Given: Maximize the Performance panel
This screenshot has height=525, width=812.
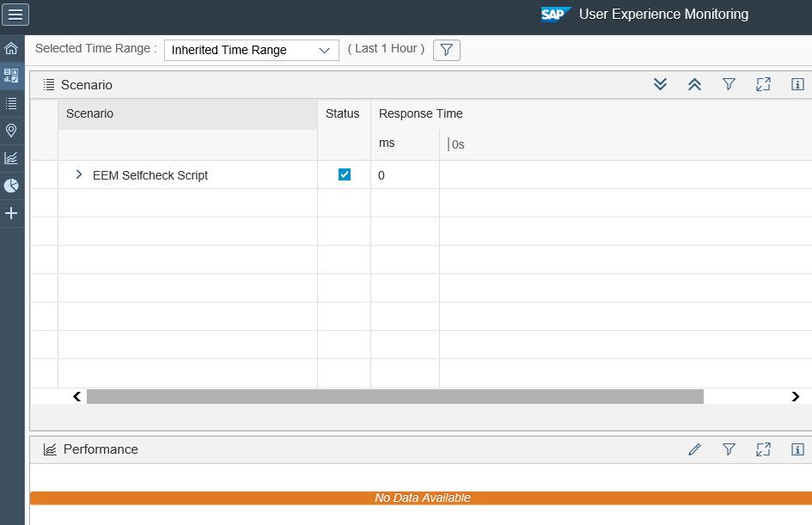Looking at the screenshot, I should tap(763, 449).
